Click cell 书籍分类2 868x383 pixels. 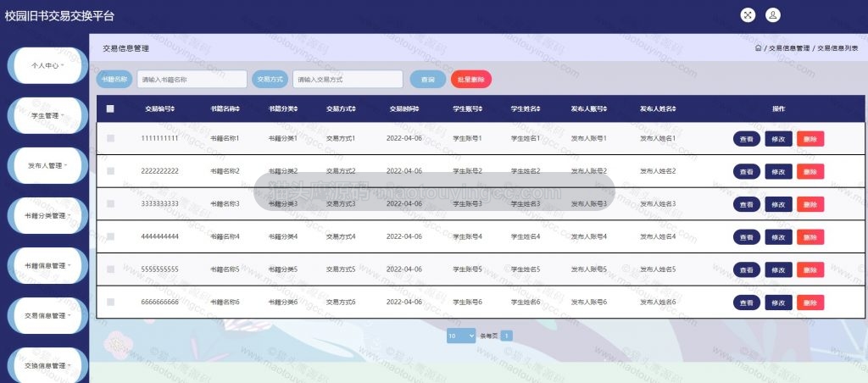[x=283, y=171]
